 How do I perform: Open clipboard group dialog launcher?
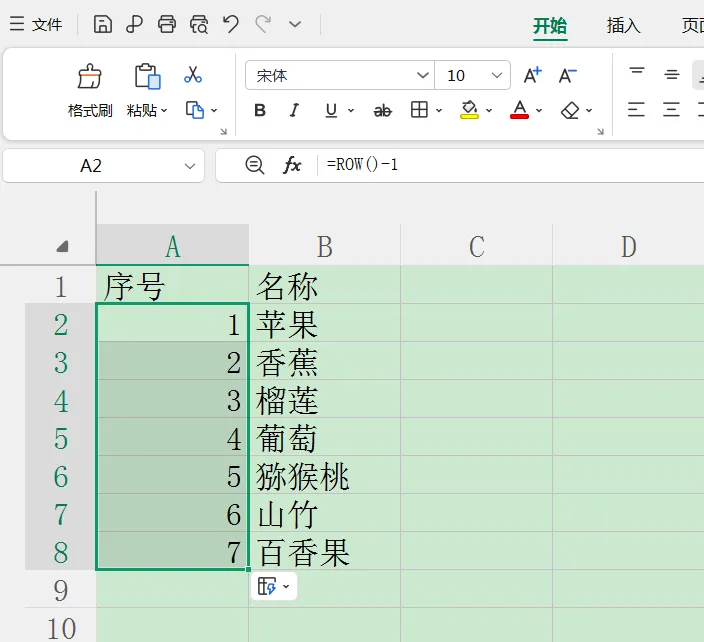pos(224,132)
